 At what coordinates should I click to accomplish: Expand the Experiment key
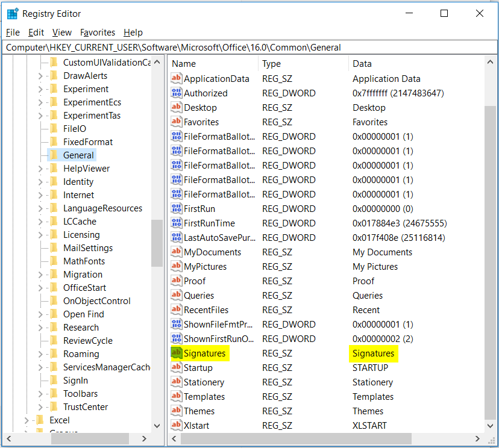click(40, 89)
